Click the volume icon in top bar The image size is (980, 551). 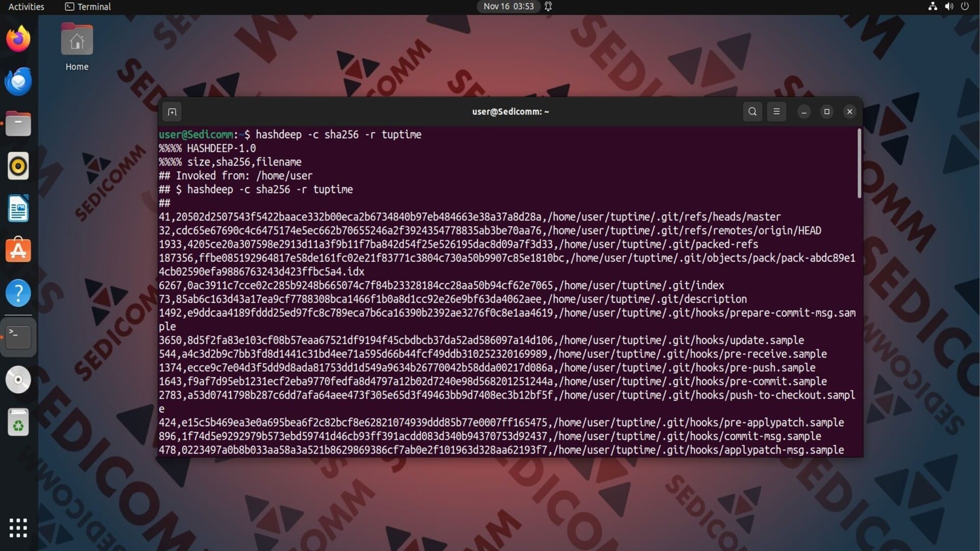949,7
